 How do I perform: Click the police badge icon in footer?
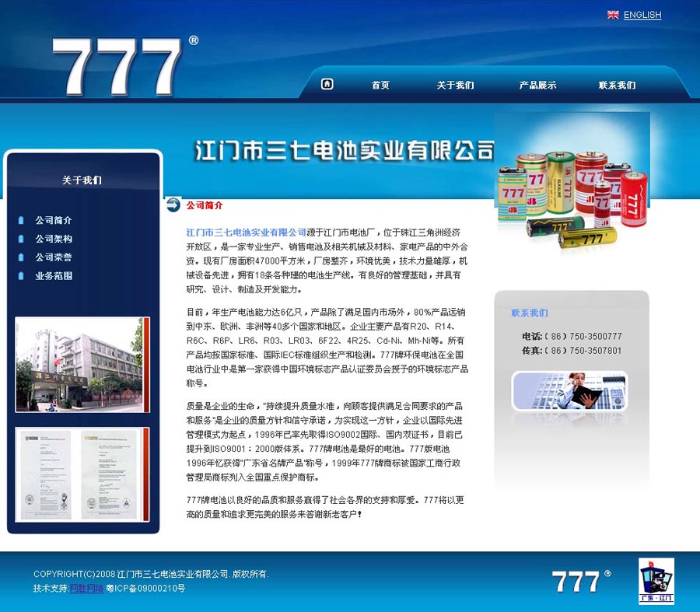pyautogui.click(x=656, y=580)
